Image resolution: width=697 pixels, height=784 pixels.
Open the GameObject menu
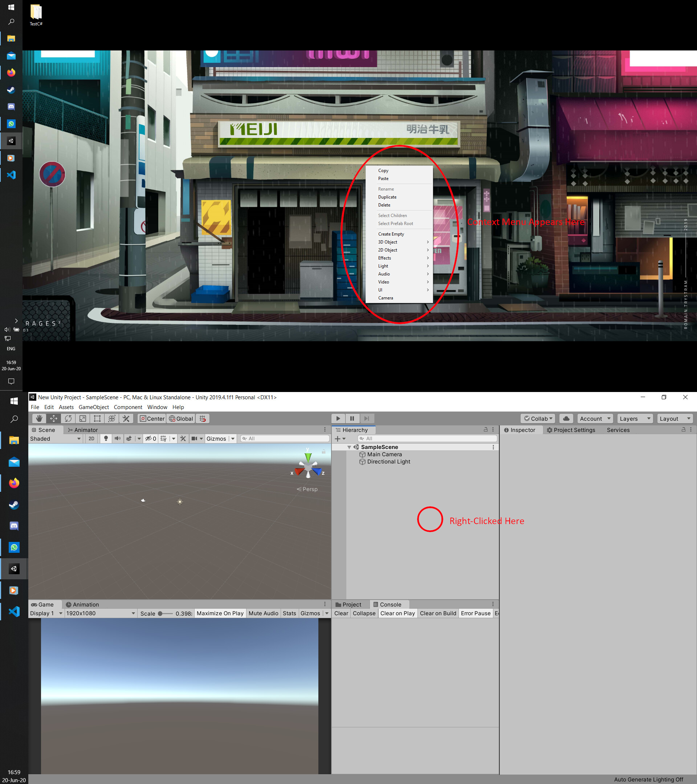pos(94,407)
